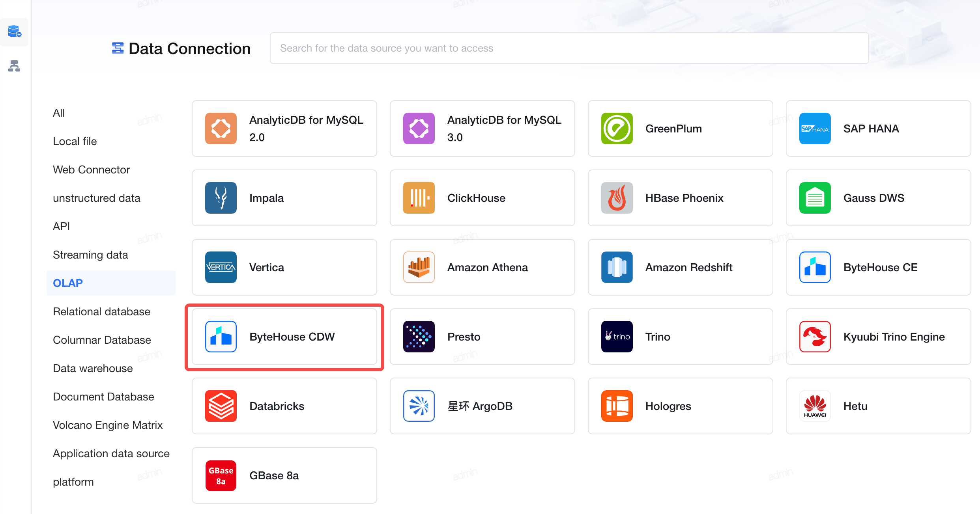Click the Databricks red stack icon
This screenshot has width=980, height=514.
pyautogui.click(x=221, y=406)
